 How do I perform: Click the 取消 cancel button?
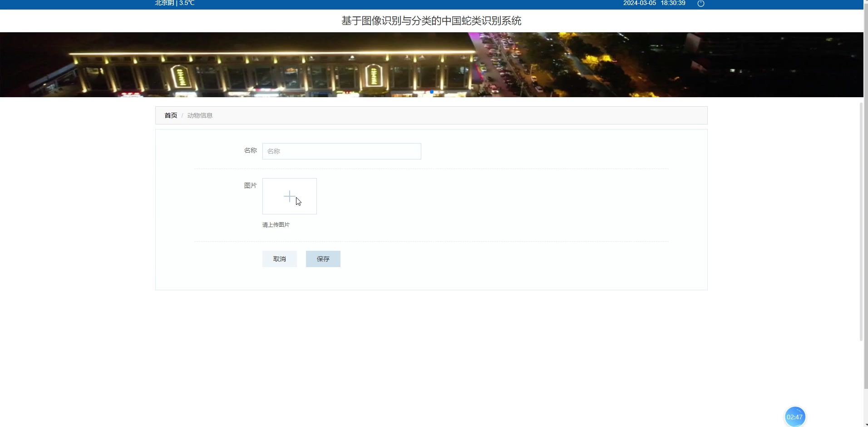tap(280, 259)
